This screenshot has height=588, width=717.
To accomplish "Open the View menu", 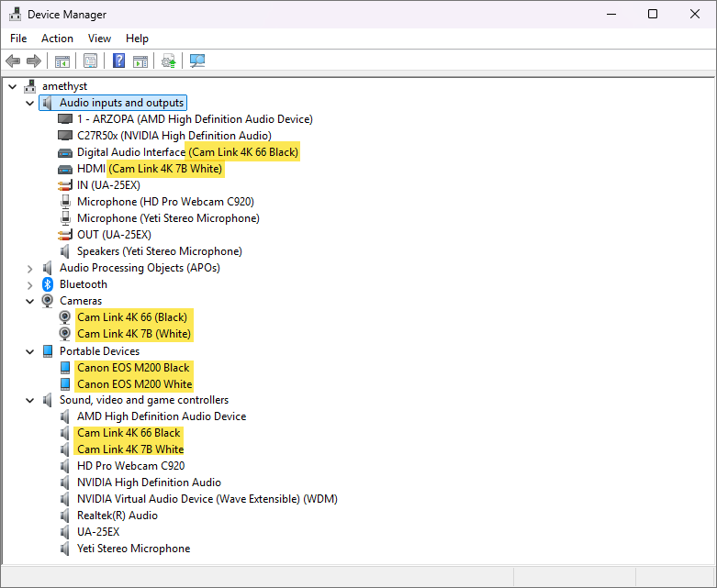I will [x=99, y=39].
